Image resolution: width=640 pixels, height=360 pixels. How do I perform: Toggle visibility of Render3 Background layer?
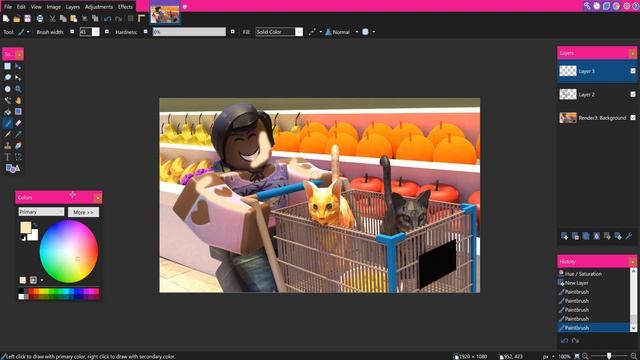(633, 118)
